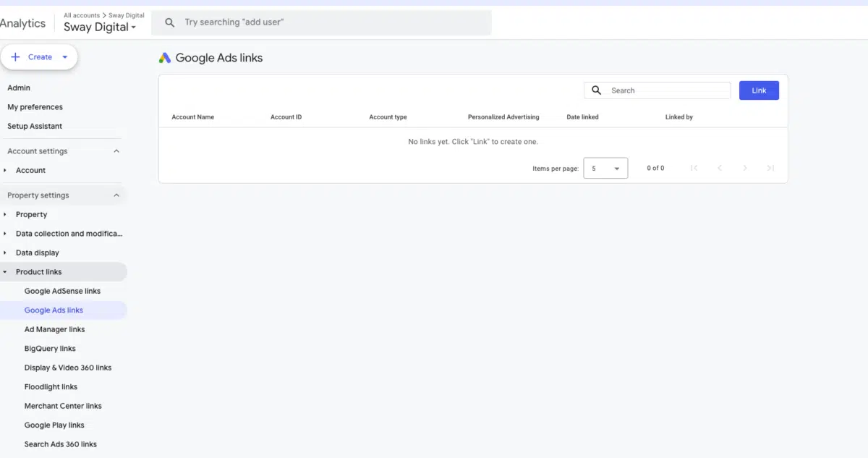Click Date linked column header
The image size is (868, 458).
click(582, 117)
